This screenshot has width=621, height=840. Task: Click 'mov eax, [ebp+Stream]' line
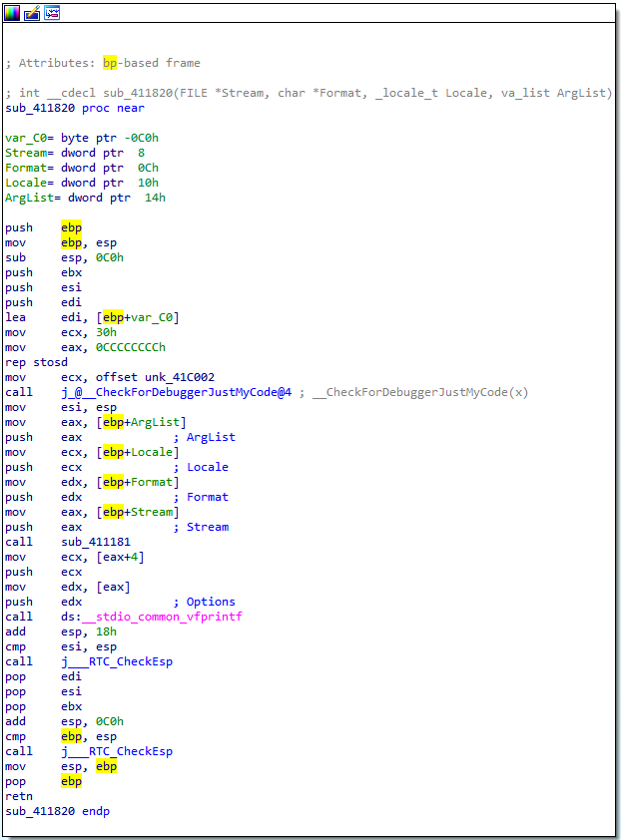pos(92,513)
